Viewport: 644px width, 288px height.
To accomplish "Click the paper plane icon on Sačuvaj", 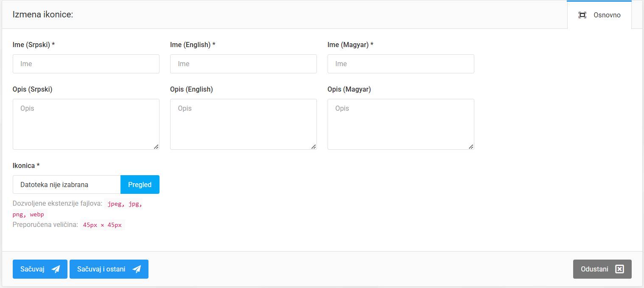I will 56,269.
